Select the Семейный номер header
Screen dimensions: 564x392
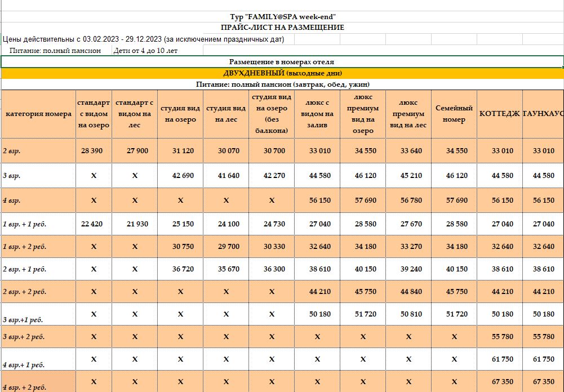(454, 114)
